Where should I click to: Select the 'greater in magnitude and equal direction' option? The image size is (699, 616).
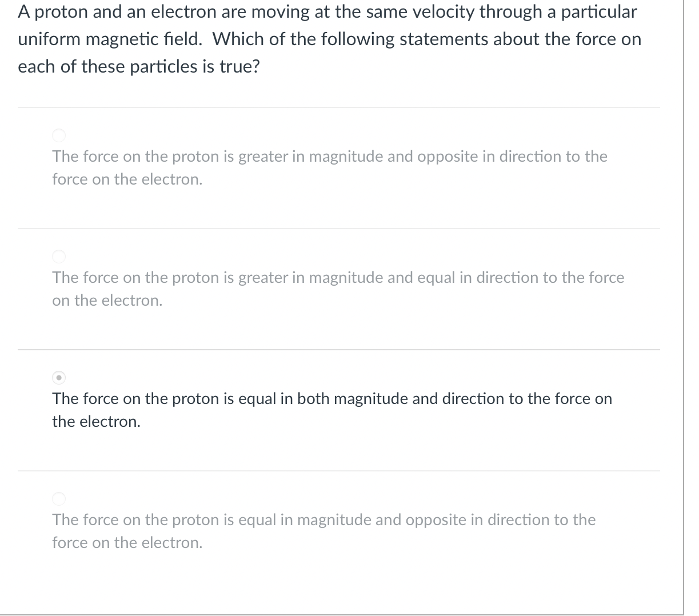(x=59, y=257)
